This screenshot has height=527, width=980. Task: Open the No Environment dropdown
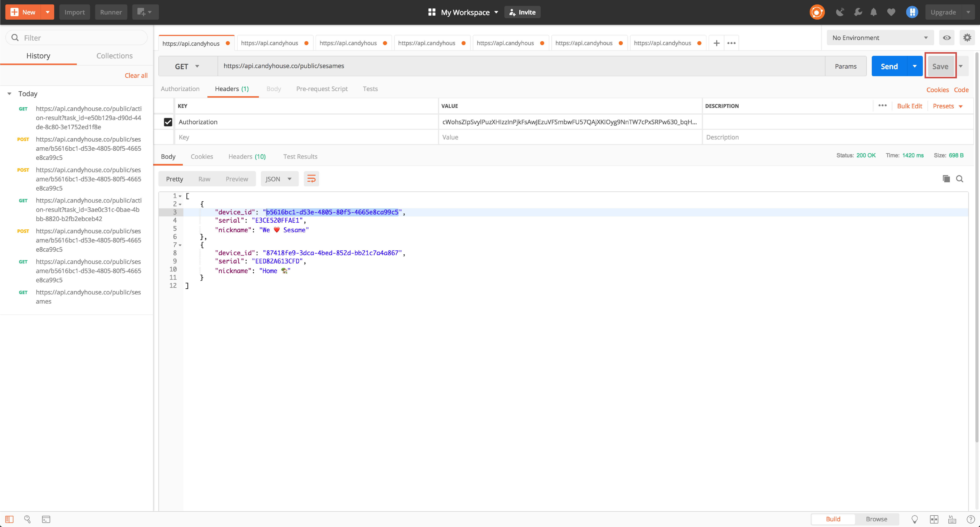coord(880,38)
